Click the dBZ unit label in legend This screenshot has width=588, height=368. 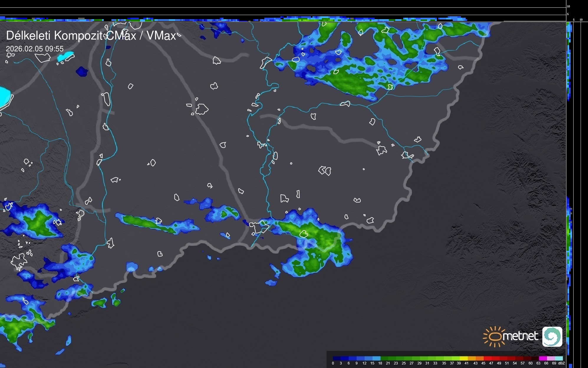point(561,363)
